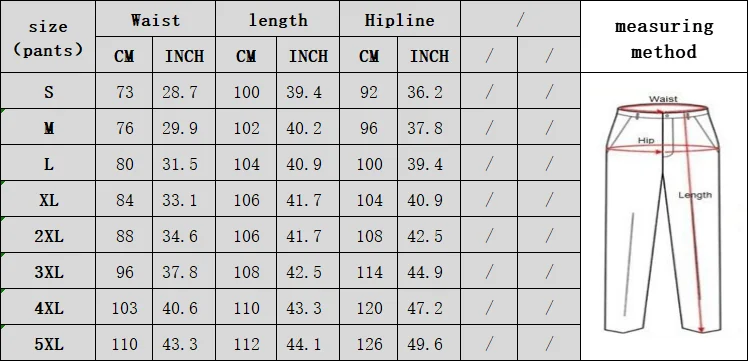The height and width of the screenshot is (361, 748).
Task: Click hipline inch value 49.6
Action: click(425, 344)
